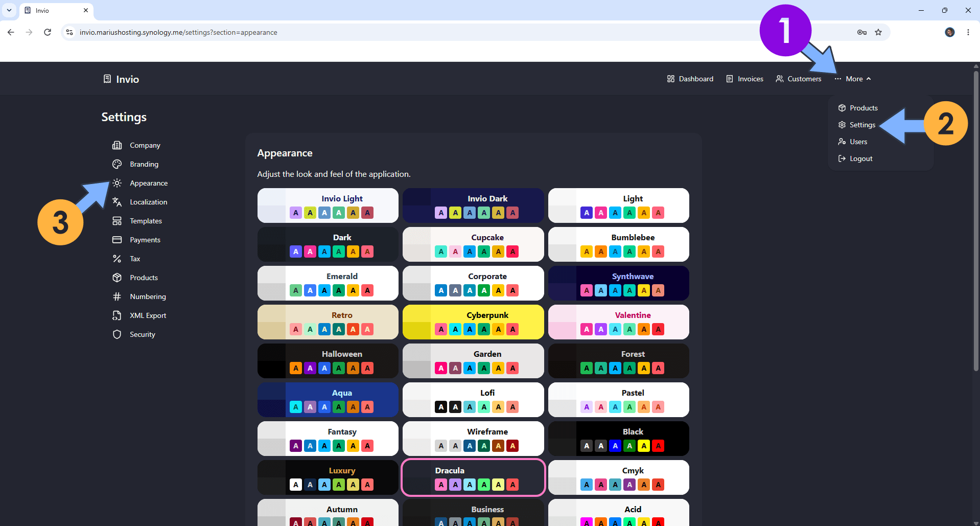Screen dimensions: 980x526
Task: Click the Branding palette icon
Action: (x=117, y=164)
